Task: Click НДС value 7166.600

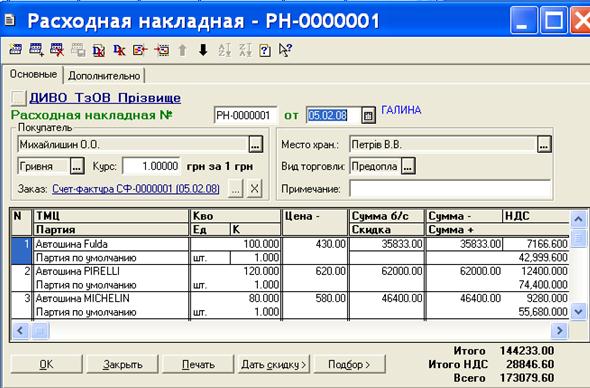Action: tap(536, 244)
